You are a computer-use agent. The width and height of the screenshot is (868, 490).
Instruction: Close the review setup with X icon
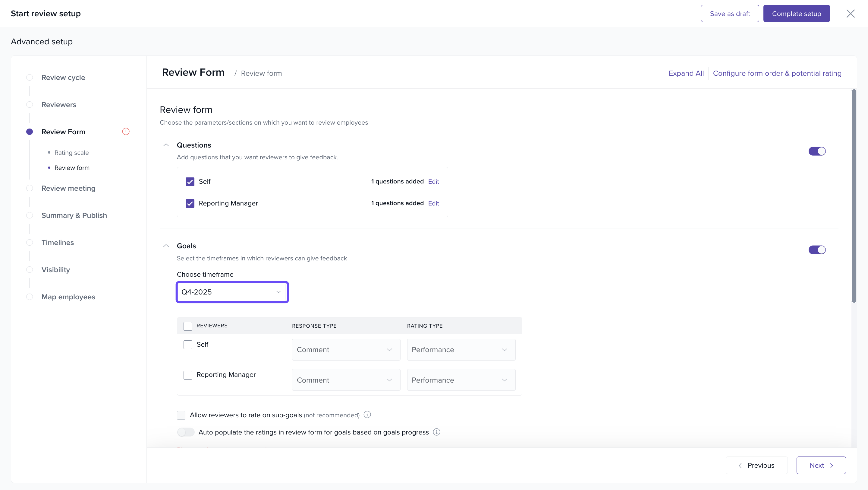tap(851, 14)
